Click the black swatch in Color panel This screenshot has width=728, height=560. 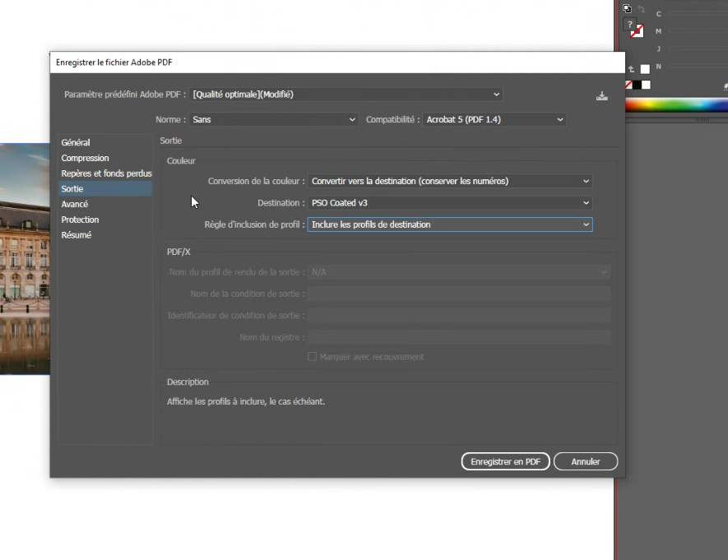(x=638, y=85)
